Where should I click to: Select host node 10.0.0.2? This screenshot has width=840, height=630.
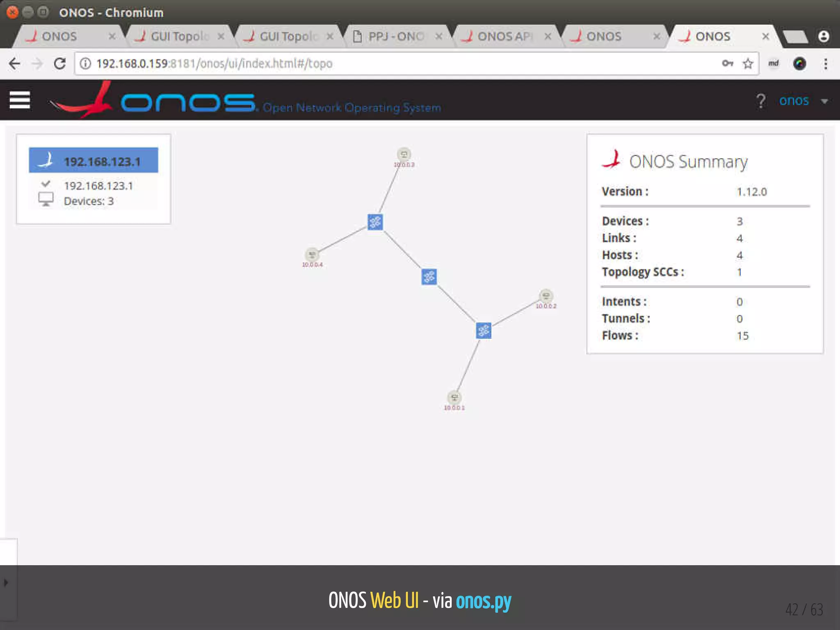point(546,296)
